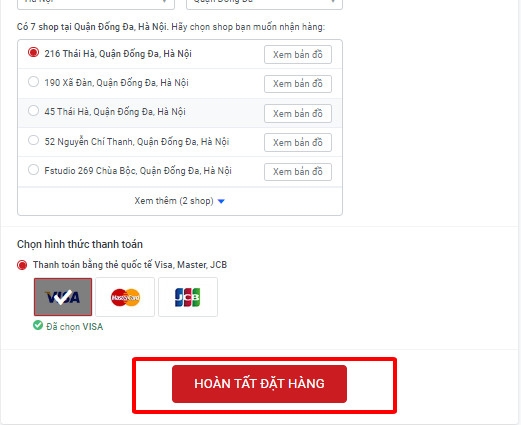The height and width of the screenshot is (425, 521).
Task: Click blue arrow next to Xem thêm
Action: pos(221,201)
